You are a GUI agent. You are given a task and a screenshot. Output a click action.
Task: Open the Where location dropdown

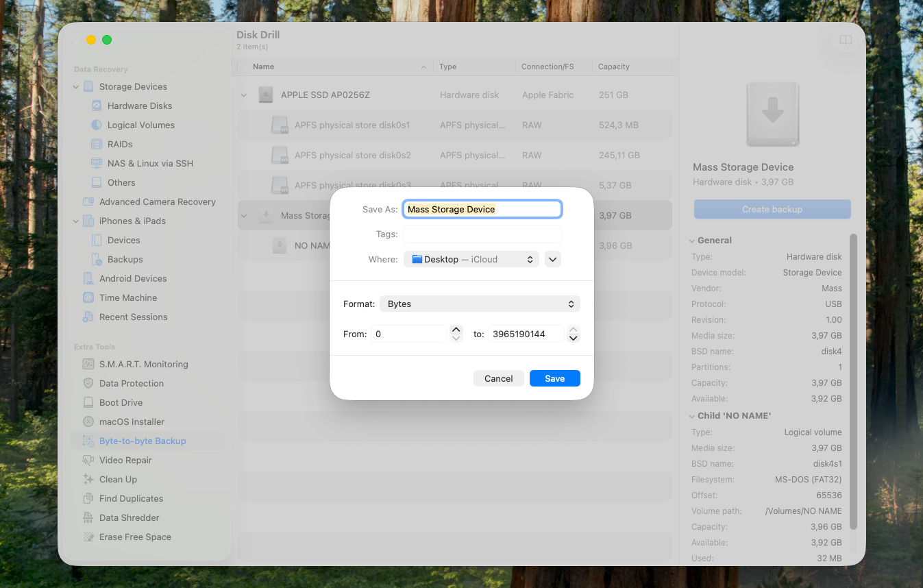click(471, 260)
